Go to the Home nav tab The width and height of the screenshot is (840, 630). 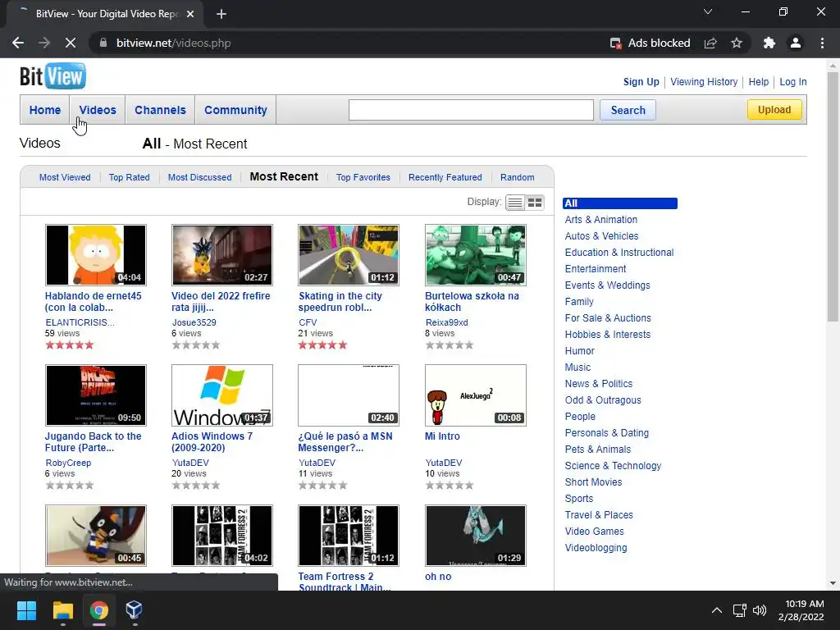coord(45,110)
